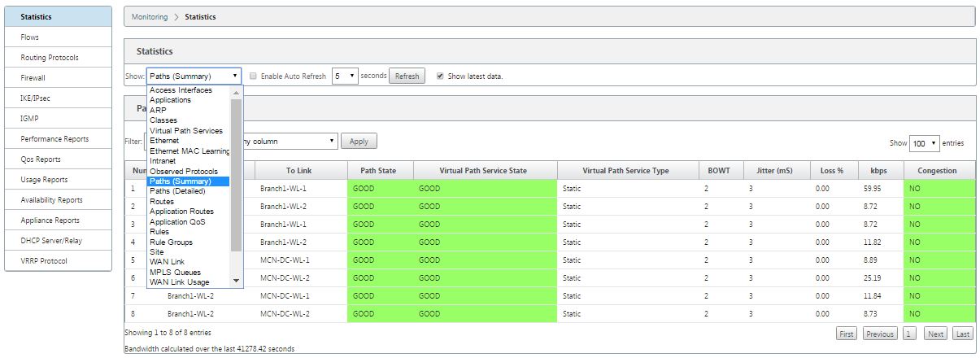Select Classes from dropdown list
Viewport: 980px width, 358px height.
click(189, 120)
